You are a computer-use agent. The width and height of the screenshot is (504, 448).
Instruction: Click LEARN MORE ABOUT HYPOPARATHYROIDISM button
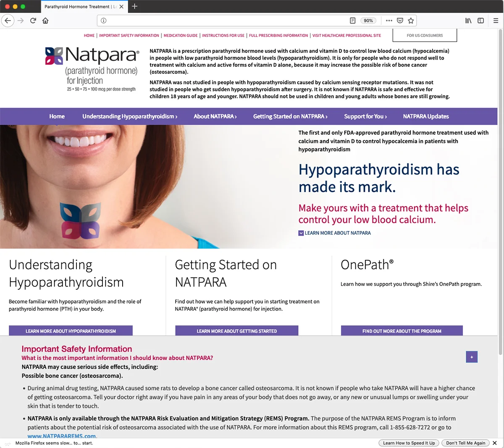(71, 331)
